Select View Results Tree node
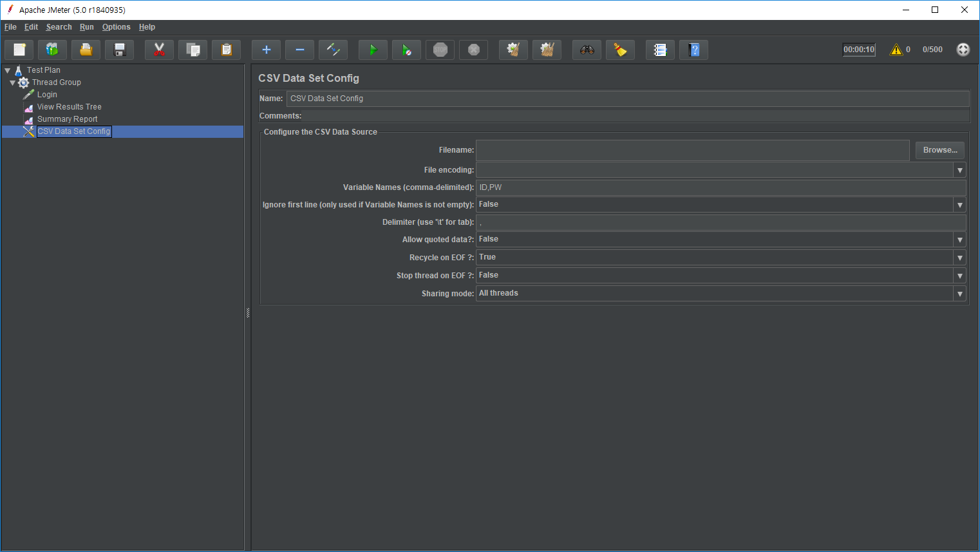The width and height of the screenshot is (980, 552). coord(70,107)
